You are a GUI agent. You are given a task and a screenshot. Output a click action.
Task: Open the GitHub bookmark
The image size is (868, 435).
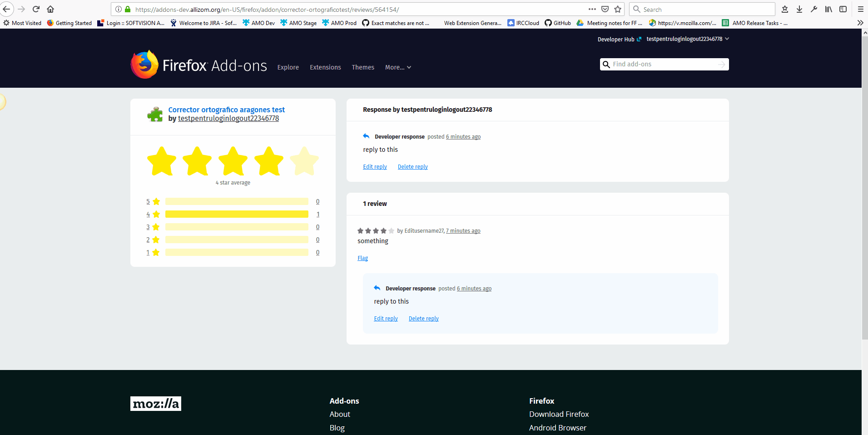tap(558, 23)
